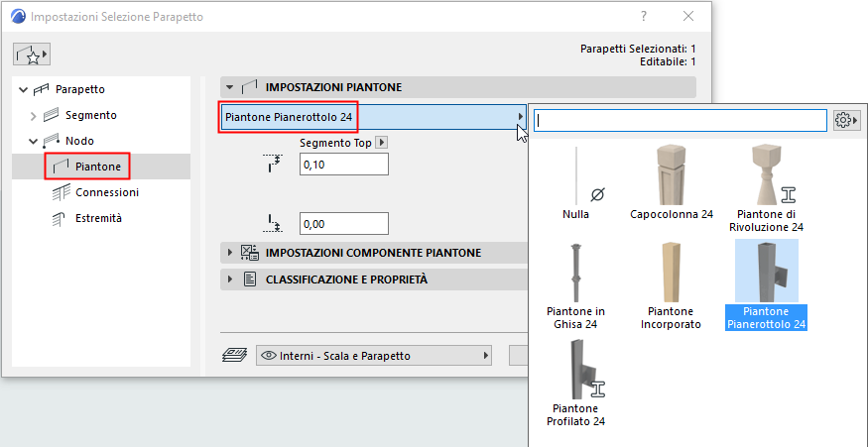Click the post search input field
Screen dimensions: 868x447
click(x=681, y=120)
